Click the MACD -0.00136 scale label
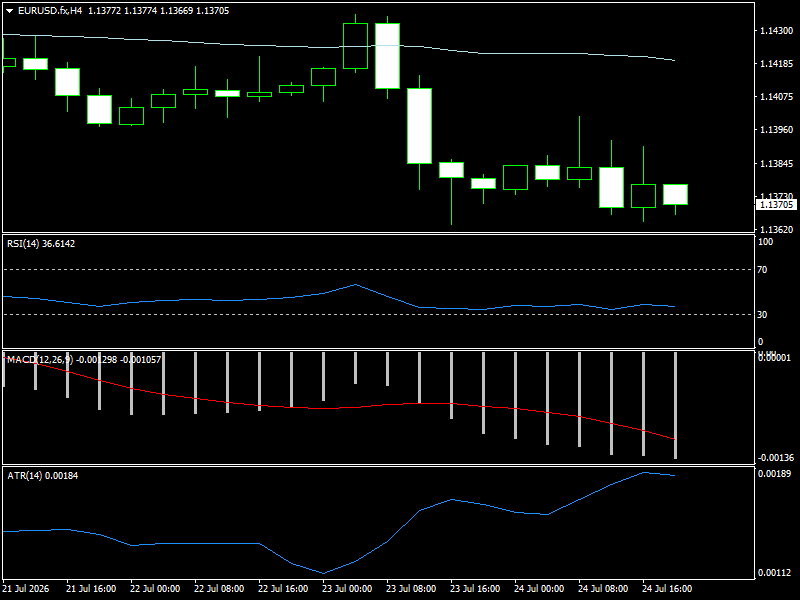This screenshot has height=600, width=800. tap(776, 458)
